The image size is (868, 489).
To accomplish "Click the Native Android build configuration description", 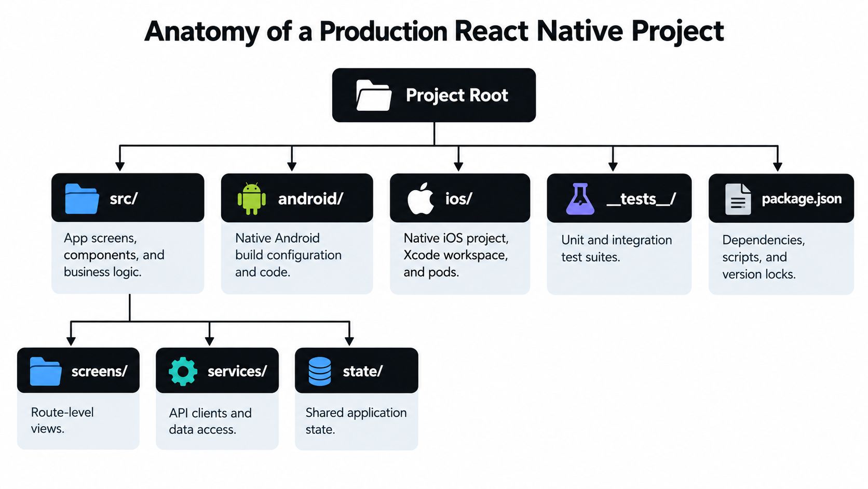I will pos(288,255).
